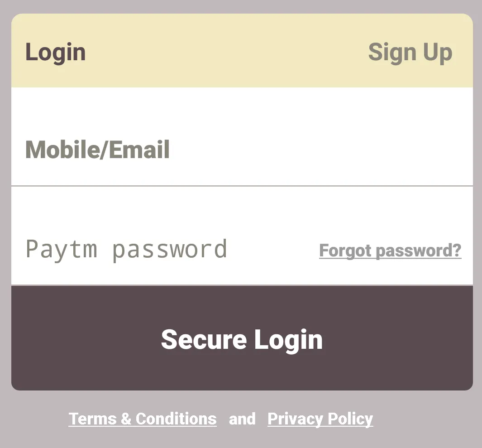Select the Mobile/Email placeholder text
Screen dimensions: 482x448
point(97,149)
